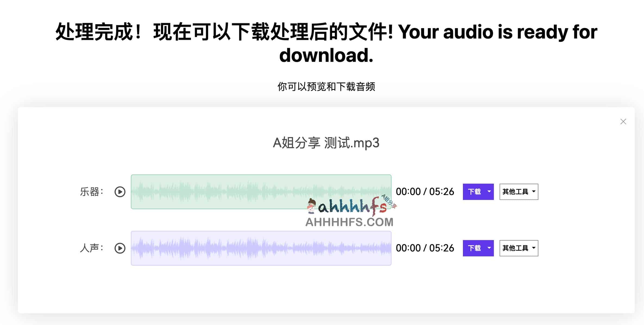644x325 pixels.
Task: Click the dropdown arrow on 乐器 下载 button
Action: point(489,192)
